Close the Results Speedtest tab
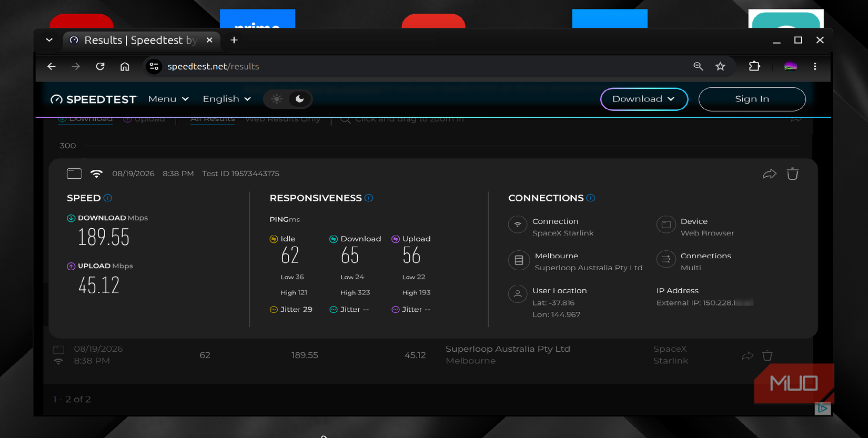This screenshot has width=868, height=438. point(209,40)
